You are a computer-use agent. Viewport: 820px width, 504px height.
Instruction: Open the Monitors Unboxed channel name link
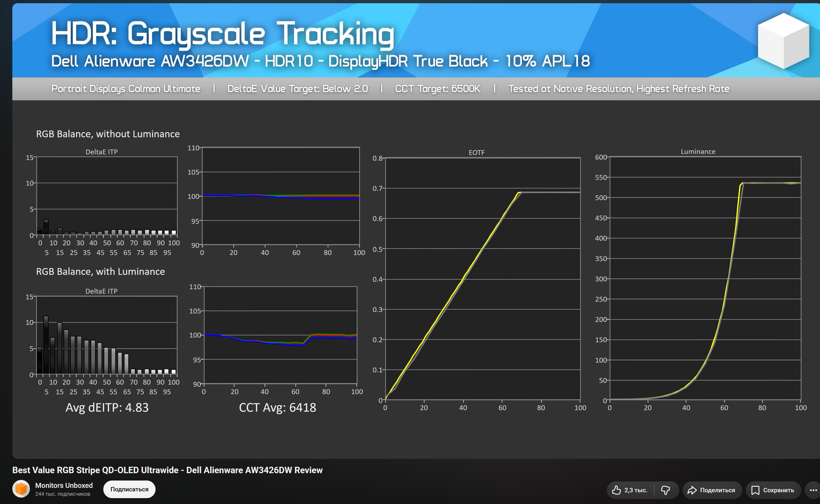[x=64, y=485]
